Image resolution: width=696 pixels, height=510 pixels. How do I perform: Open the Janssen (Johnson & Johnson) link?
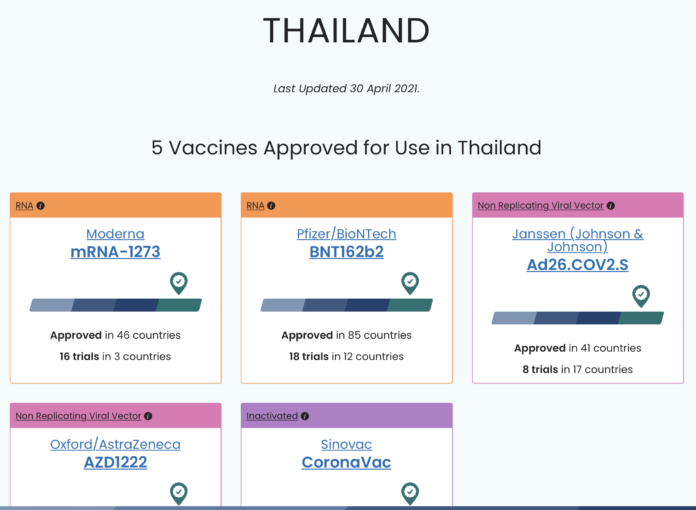(x=577, y=240)
